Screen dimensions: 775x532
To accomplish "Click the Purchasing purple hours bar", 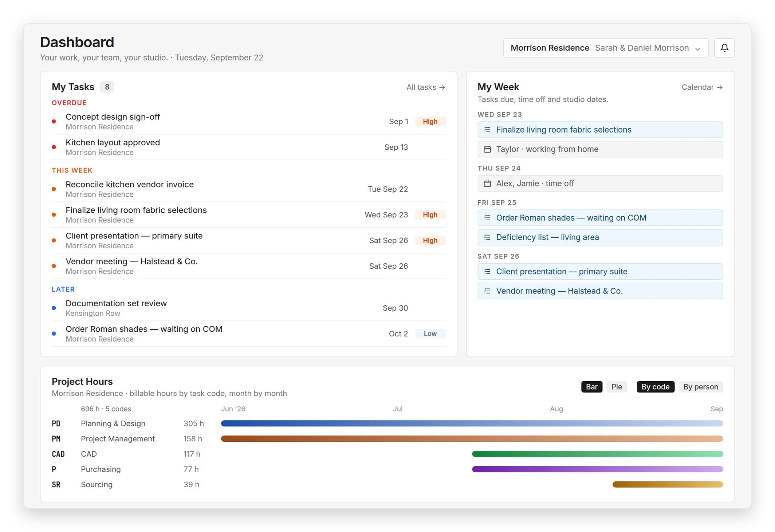I will click(x=597, y=469).
